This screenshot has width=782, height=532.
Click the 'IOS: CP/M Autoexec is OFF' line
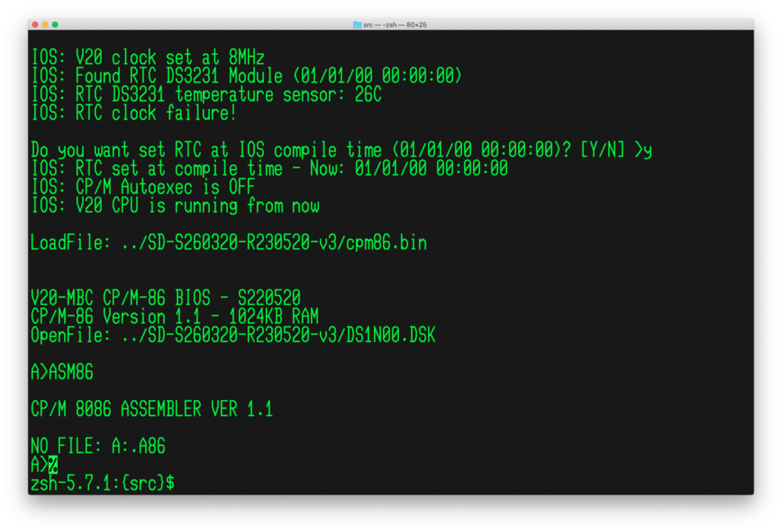[143, 188]
